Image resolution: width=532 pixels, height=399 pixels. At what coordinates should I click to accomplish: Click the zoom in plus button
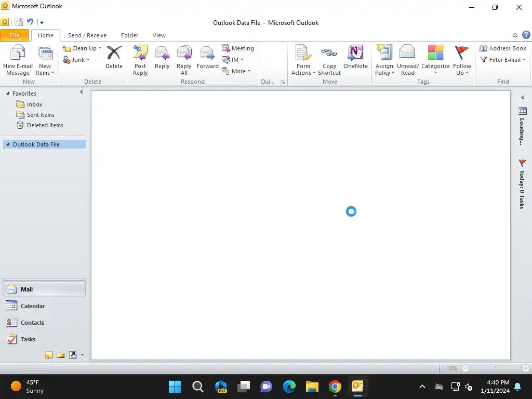tap(526, 368)
